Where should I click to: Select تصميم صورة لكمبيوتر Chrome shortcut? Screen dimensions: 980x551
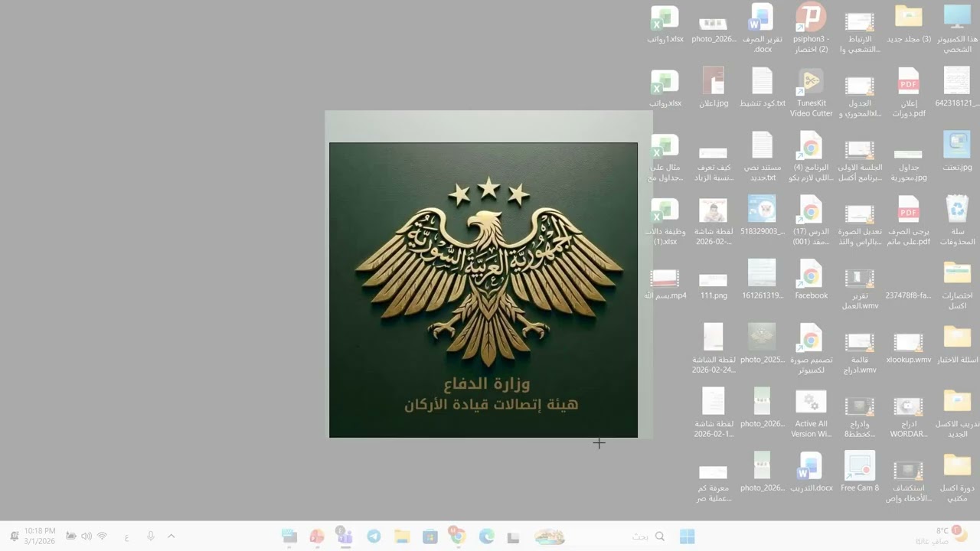click(811, 350)
